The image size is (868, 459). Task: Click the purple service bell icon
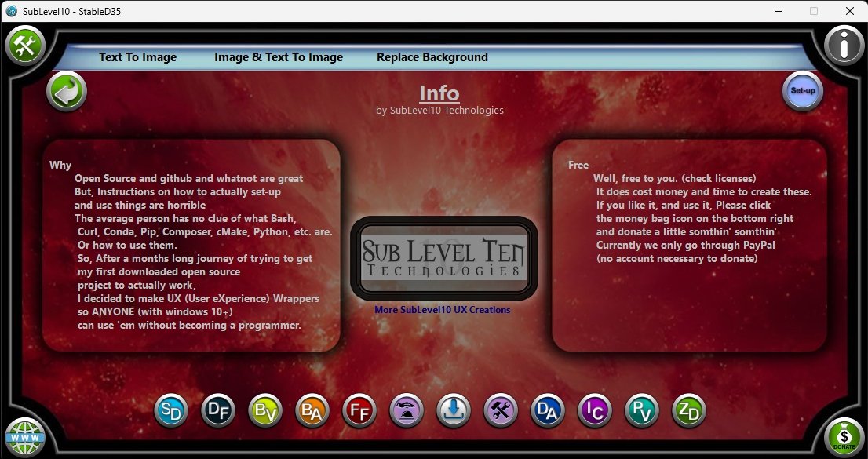[x=407, y=410]
